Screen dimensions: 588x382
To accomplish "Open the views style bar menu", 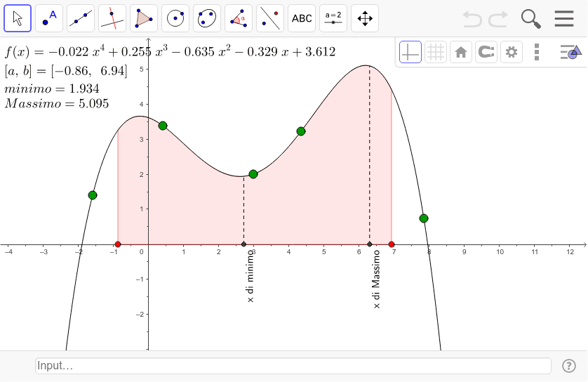I will click(570, 52).
